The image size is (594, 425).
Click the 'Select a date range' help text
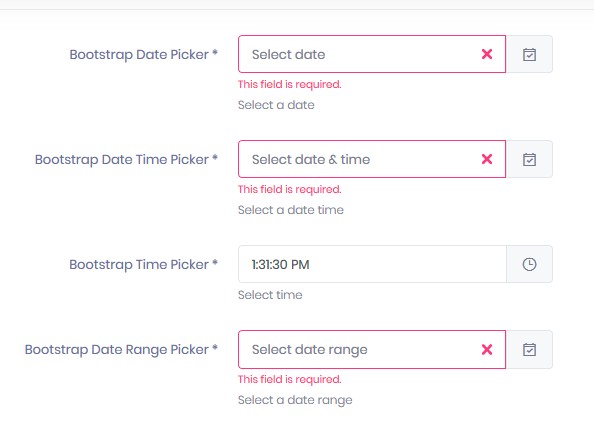coord(295,400)
